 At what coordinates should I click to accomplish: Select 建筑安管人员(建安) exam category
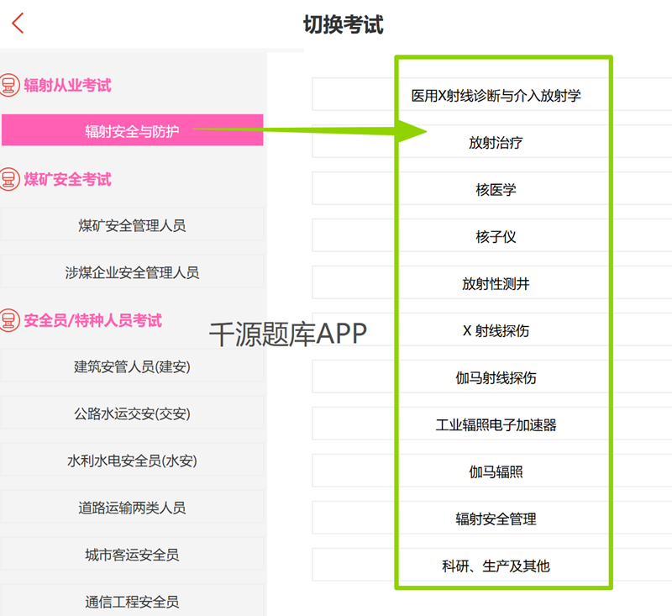(132, 366)
